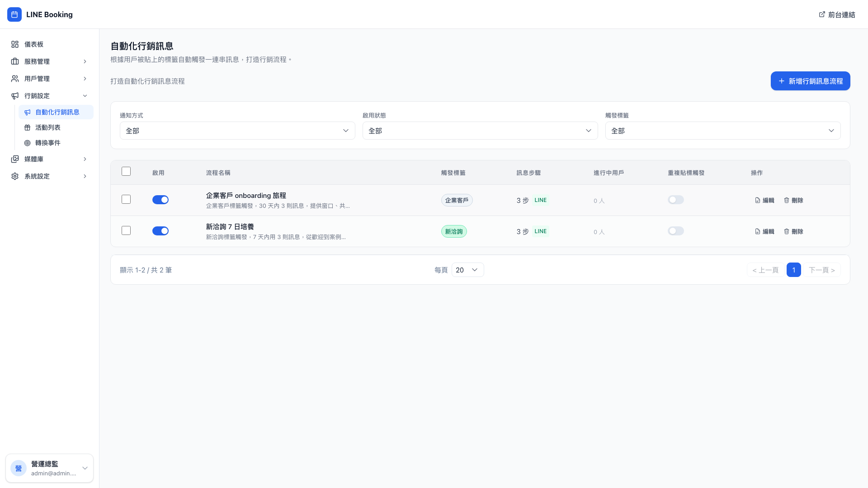Viewport: 868px width, 488px height.
Task: Click the 顯示 1-2 / 共 2 筆 text
Action: click(x=146, y=270)
